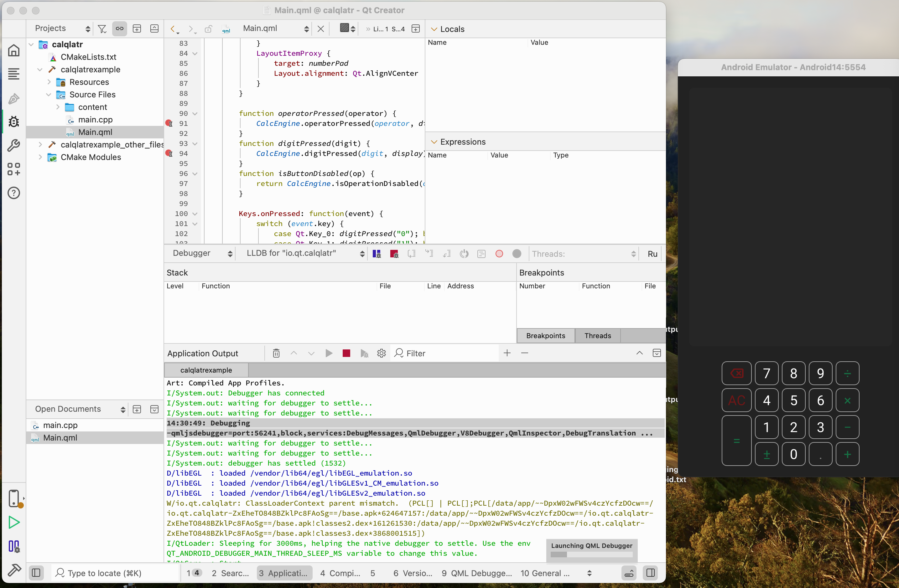Switch to the Threads tab
The width and height of the screenshot is (899, 588).
coord(597,335)
